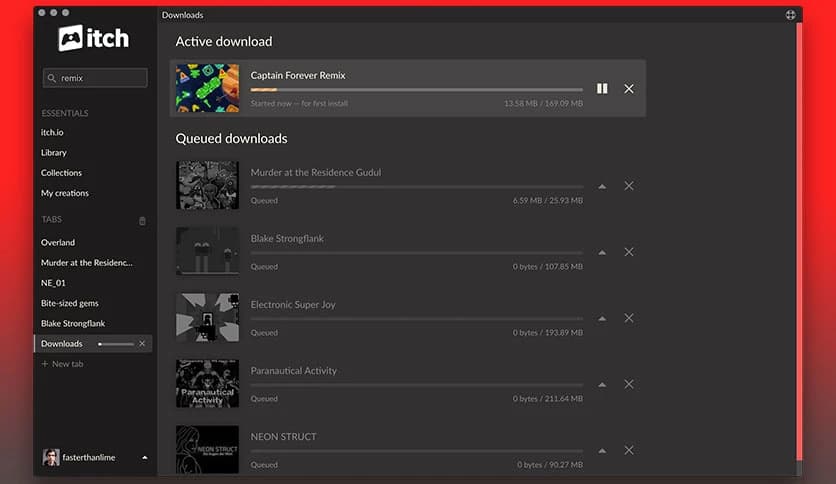Click the itch logo in sidebar

[x=94, y=38]
